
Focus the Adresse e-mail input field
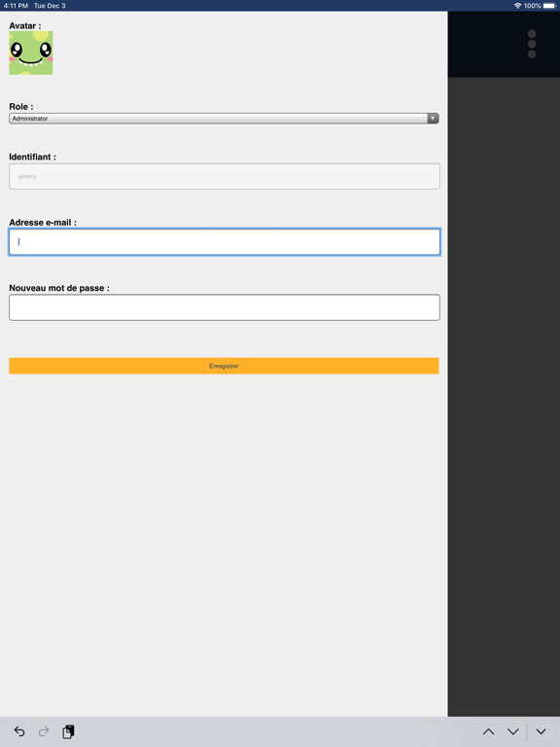pos(225,242)
